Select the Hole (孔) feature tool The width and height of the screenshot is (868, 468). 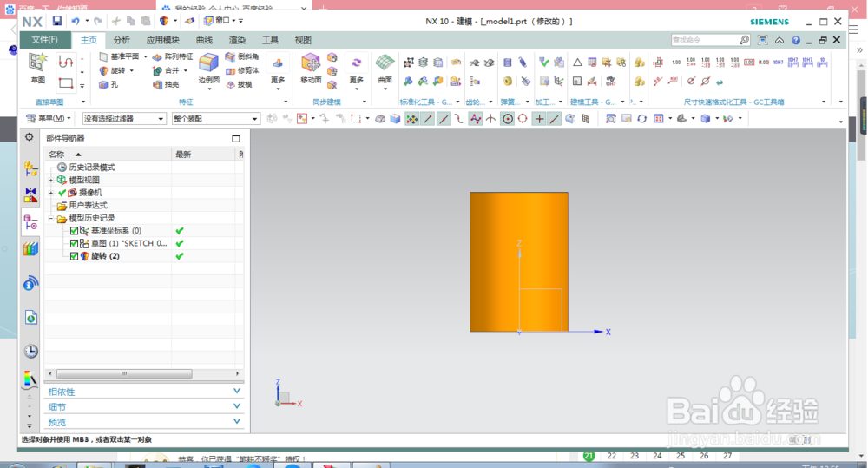coord(108,84)
